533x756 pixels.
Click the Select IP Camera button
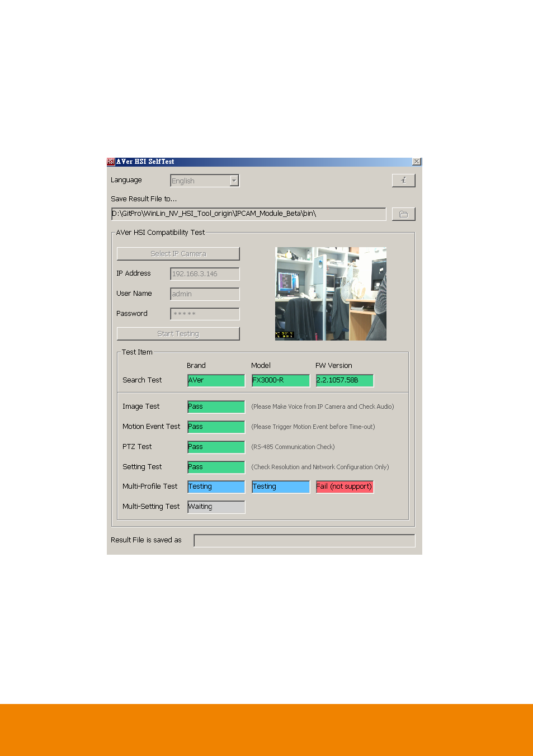pyautogui.click(x=178, y=254)
